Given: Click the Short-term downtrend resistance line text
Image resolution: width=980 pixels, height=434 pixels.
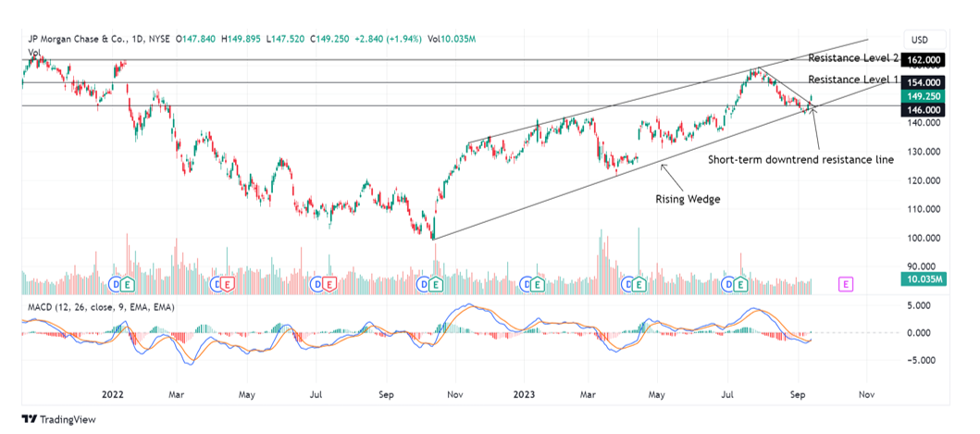Looking at the screenshot, I should point(801,159).
